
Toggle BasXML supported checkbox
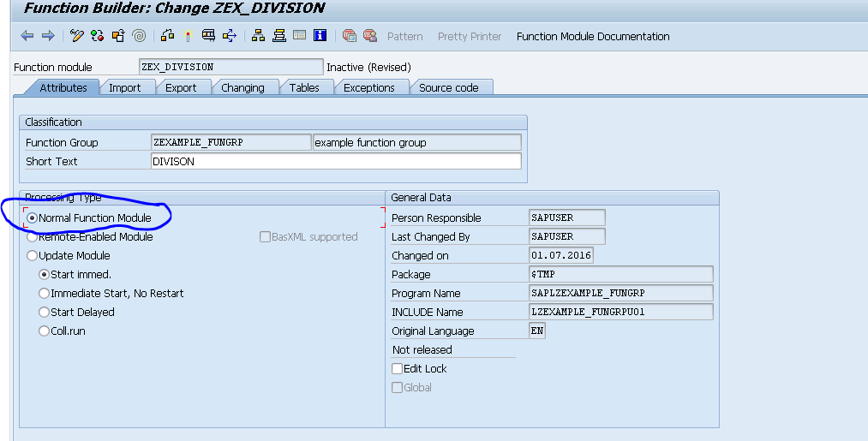265,237
